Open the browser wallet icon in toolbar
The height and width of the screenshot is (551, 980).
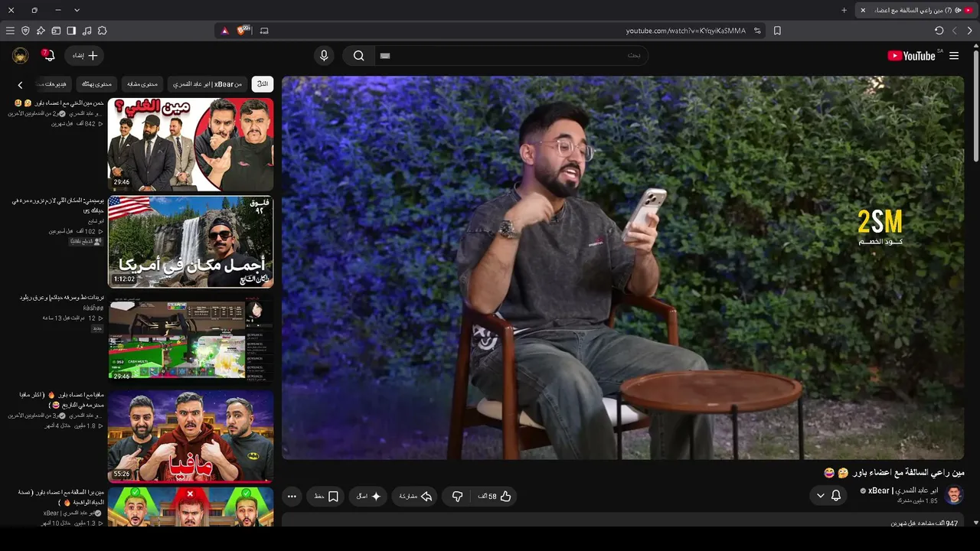click(x=56, y=31)
